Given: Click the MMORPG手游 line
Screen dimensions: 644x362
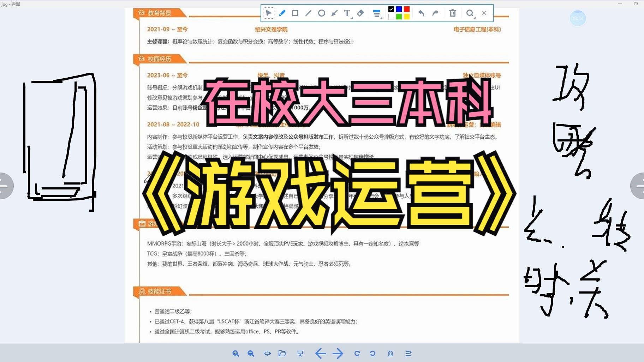Looking at the screenshot, I should [x=283, y=244].
